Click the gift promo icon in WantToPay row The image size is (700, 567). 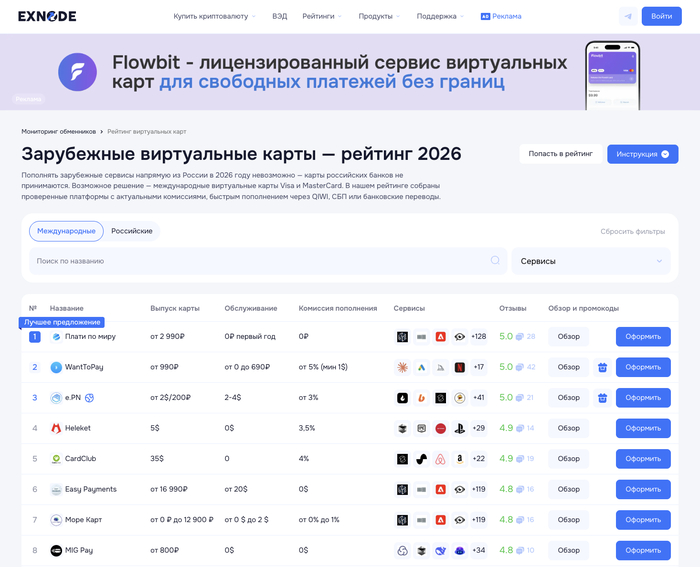[x=602, y=367]
